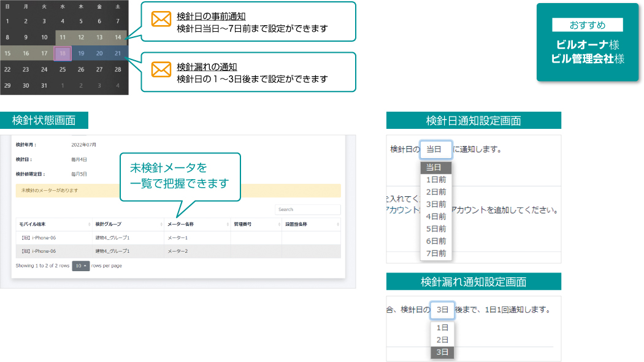Screen dimensions: 644x362
Task: Select 1日 in the 検針漏れ dropdown list
Action: coord(442,328)
